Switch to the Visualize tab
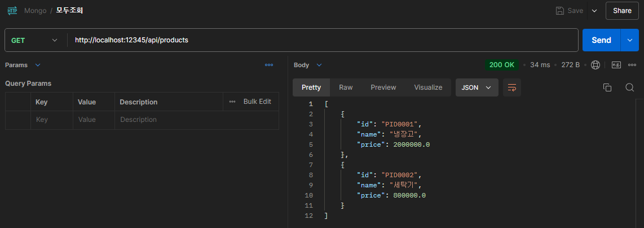 click(428, 87)
